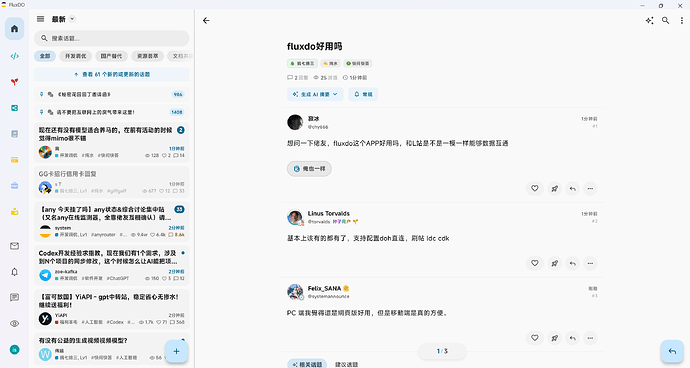Click the 快问快答 tag under title
The width and height of the screenshot is (690, 368).
[358, 63]
